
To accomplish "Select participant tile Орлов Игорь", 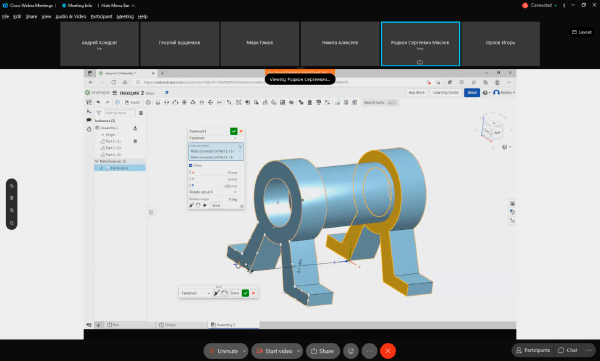I will click(x=501, y=43).
